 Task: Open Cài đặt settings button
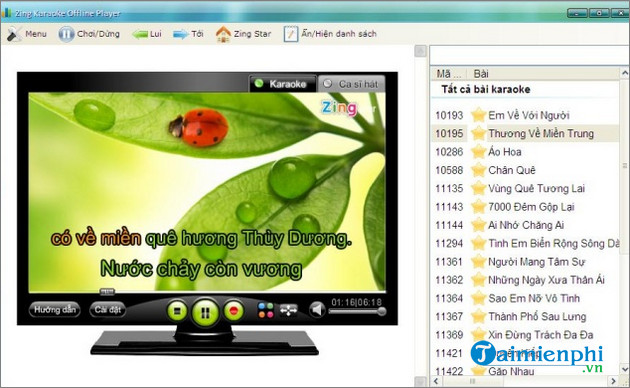(108, 310)
